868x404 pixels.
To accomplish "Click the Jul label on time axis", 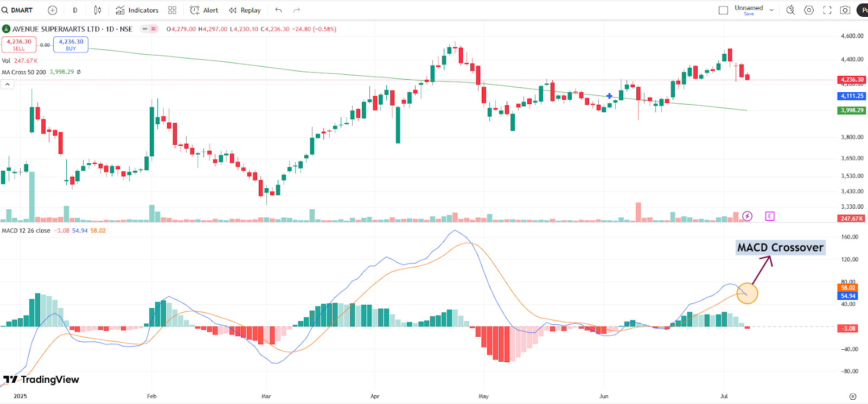I will pos(724,396).
